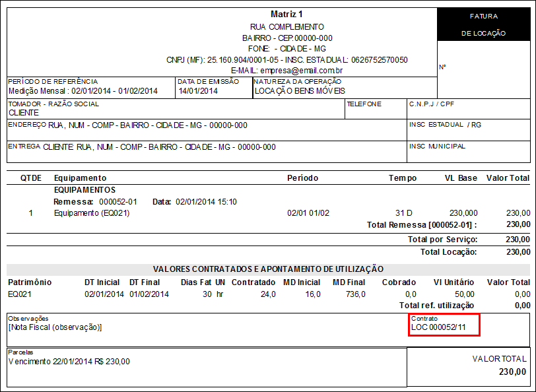Click the CNPJ line with '25.160.904/0001-05'
Viewport: 536px width, 392px height.
pos(286,60)
